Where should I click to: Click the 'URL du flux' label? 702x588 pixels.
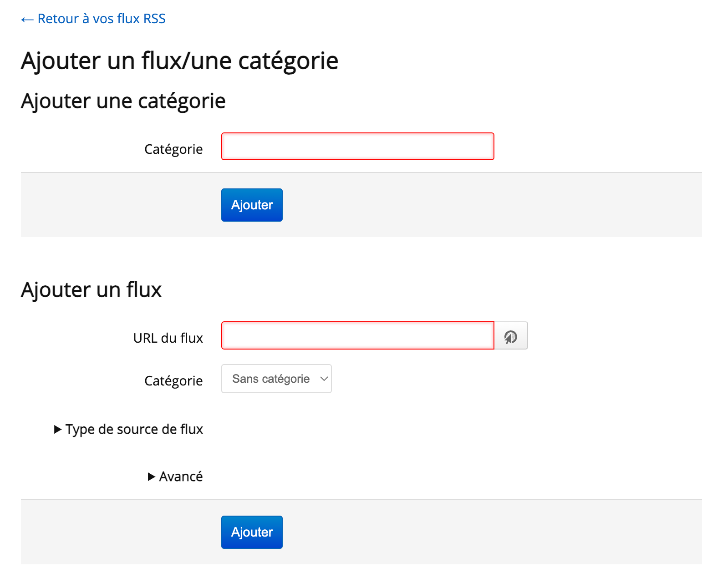pyautogui.click(x=168, y=338)
